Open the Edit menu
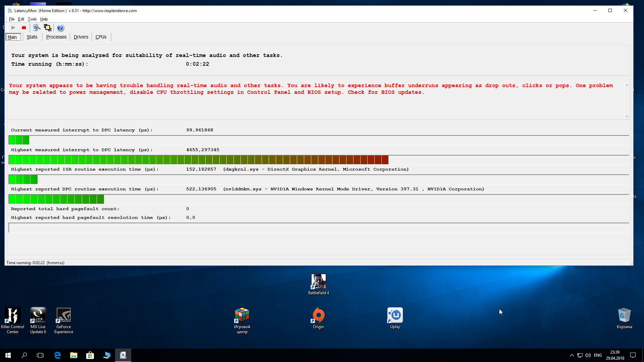644x362 pixels. coord(21,19)
